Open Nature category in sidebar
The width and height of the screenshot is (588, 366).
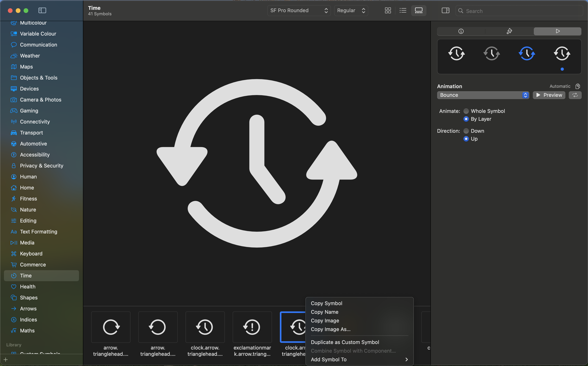pyautogui.click(x=41, y=210)
